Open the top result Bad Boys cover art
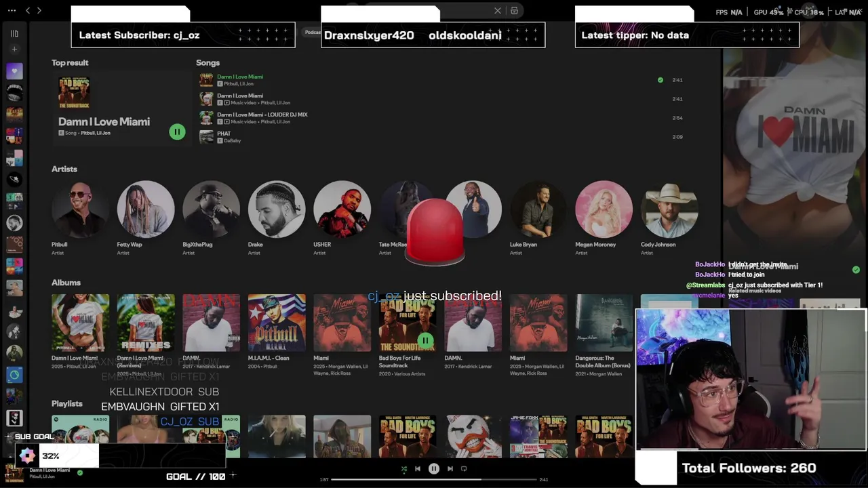The image size is (868, 488). coord(74,93)
